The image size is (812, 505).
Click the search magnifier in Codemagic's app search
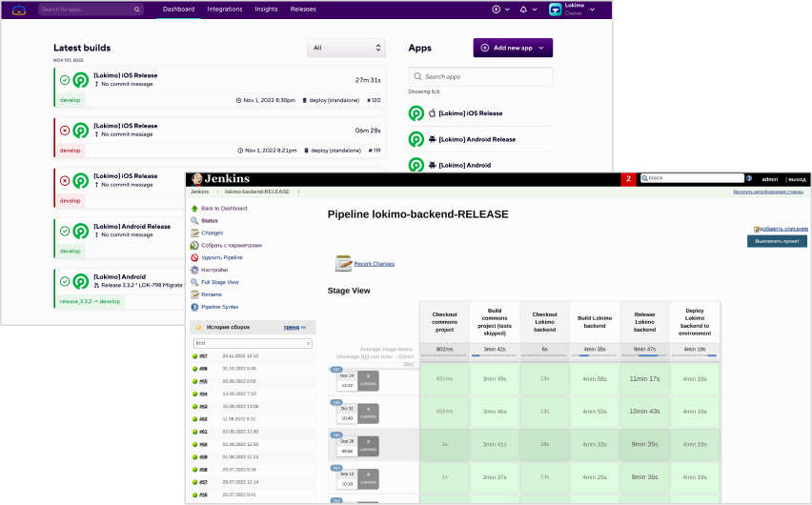[136, 10]
